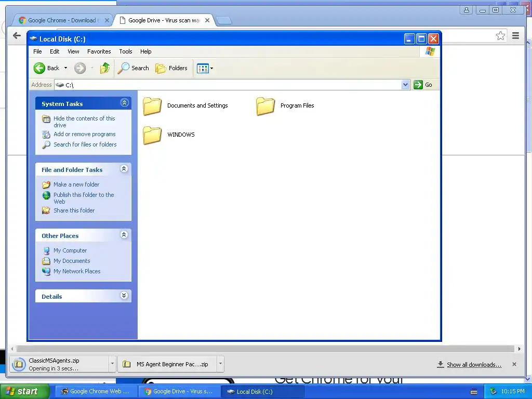Expand the Address bar dropdown

[x=405, y=85]
